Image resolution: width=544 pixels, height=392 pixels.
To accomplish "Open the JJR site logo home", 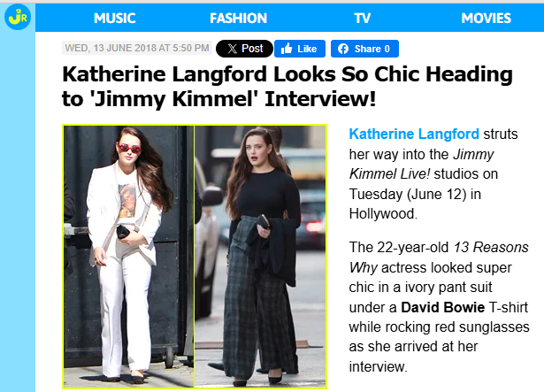I will click(x=18, y=17).
